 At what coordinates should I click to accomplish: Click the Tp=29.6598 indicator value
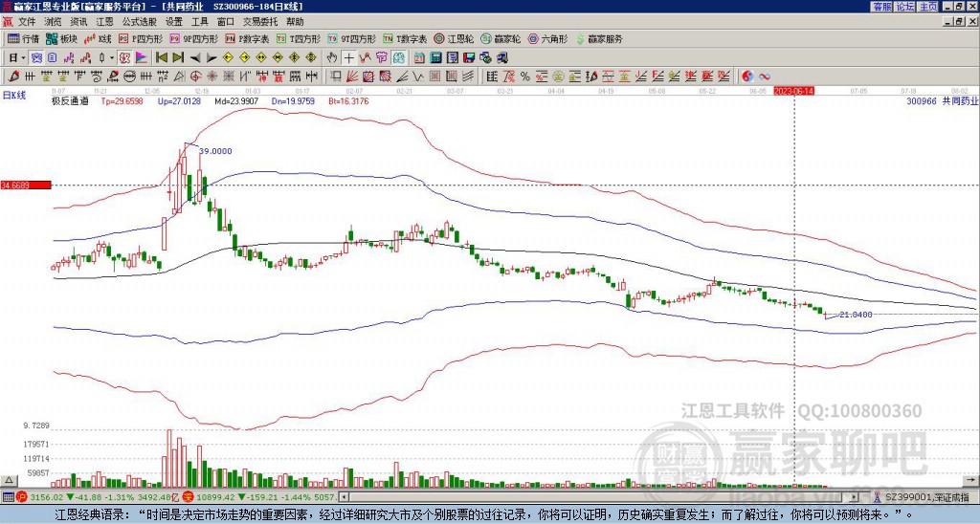point(122,100)
